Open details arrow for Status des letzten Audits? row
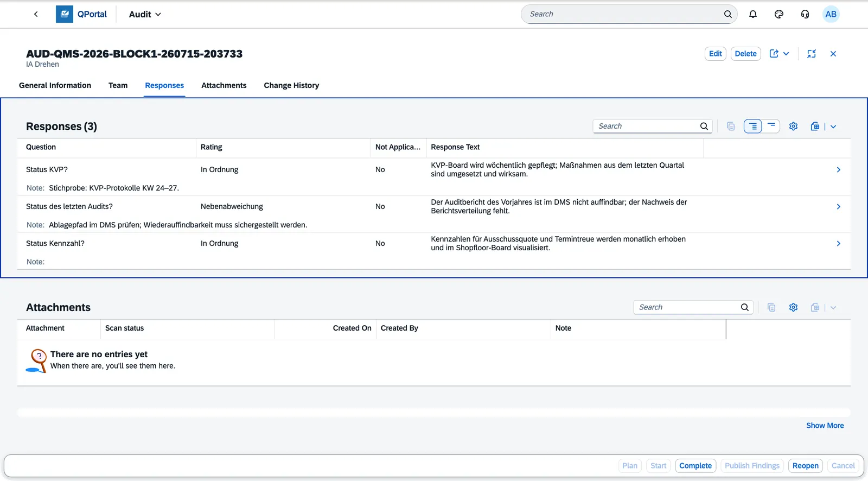The image size is (868, 481). tap(839, 207)
